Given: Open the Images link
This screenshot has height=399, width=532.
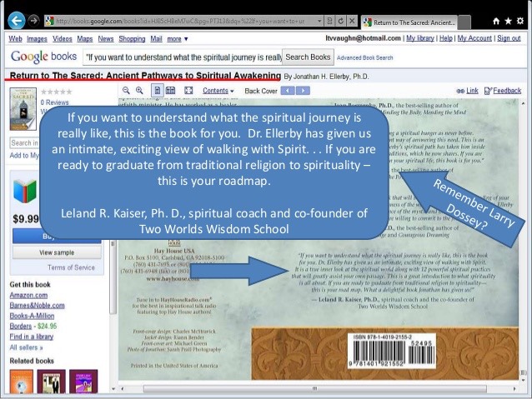Looking at the screenshot, I should [37, 38].
